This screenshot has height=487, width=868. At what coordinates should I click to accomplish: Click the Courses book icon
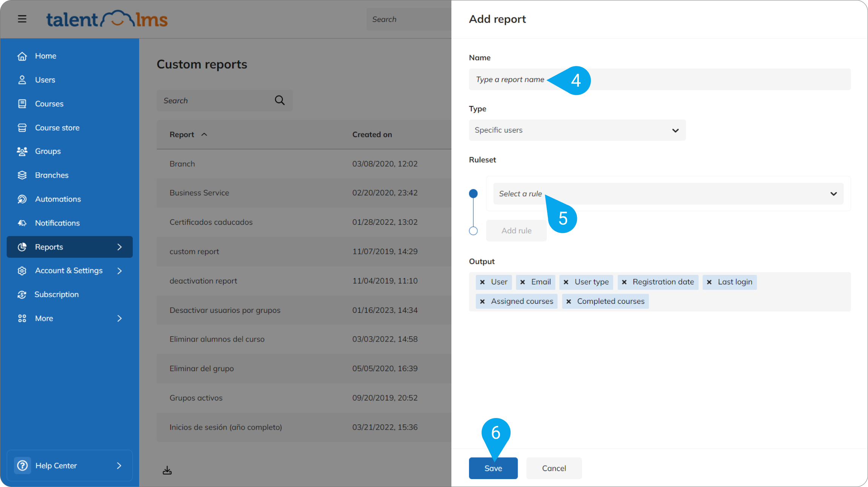pyautogui.click(x=22, y=104)
